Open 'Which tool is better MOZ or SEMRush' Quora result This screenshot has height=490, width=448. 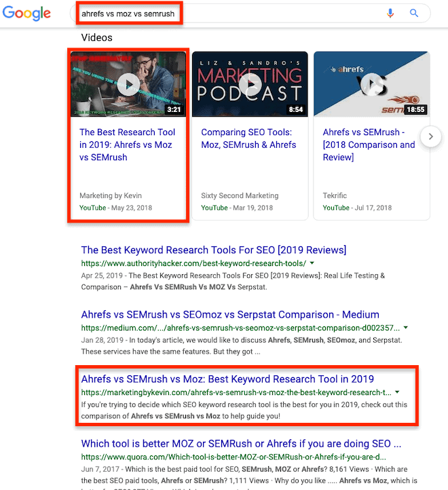(241, 444)
